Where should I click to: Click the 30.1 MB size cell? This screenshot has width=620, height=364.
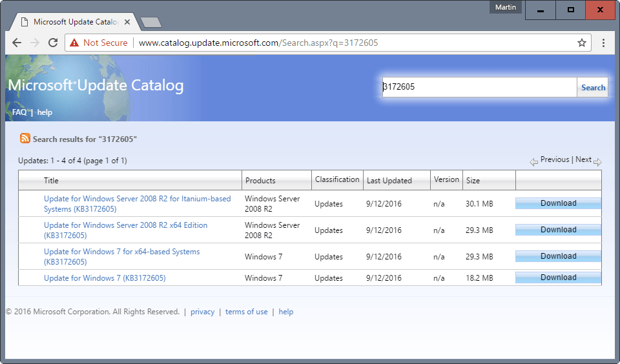coord(479,204)
